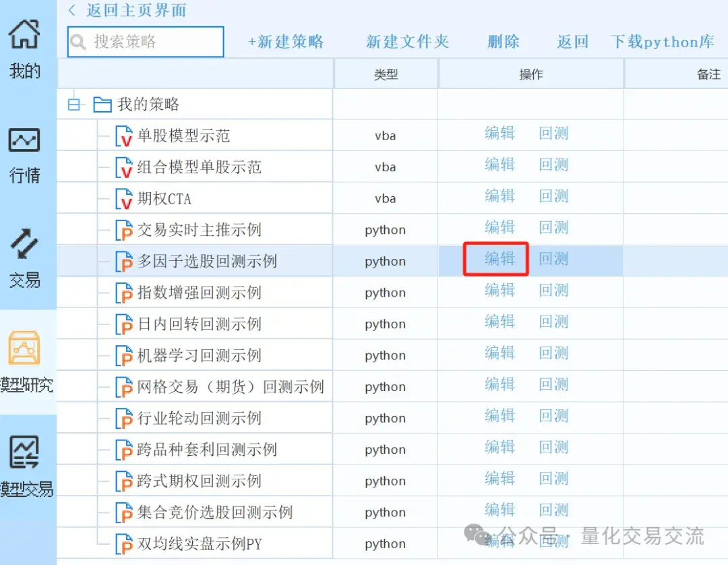728x565 pixels.
Task: Click the back chevron beside 返回主页界面
Action: point(72,10)
